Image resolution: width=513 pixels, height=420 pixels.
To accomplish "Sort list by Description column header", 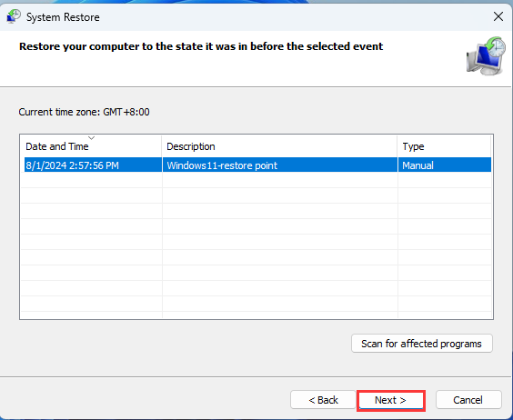I will point(280,146).
